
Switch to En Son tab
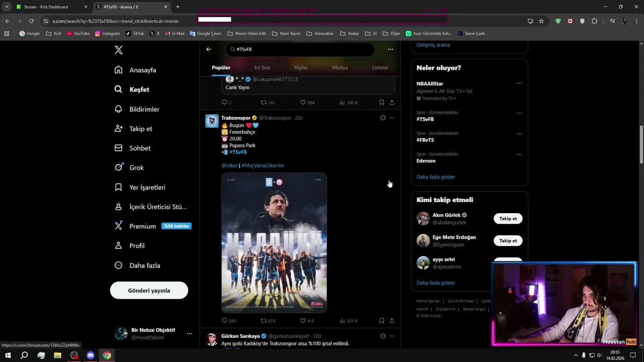coord(262,67)
